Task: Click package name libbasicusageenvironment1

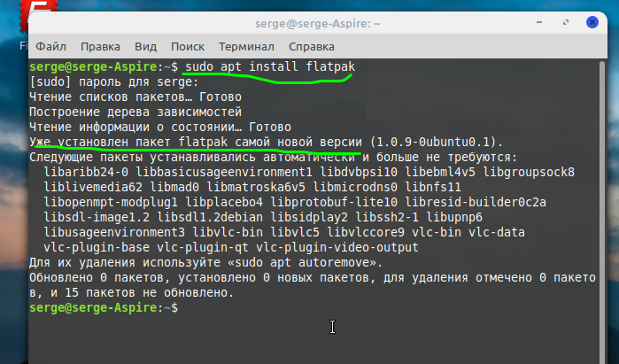Action: click(224, 172)
